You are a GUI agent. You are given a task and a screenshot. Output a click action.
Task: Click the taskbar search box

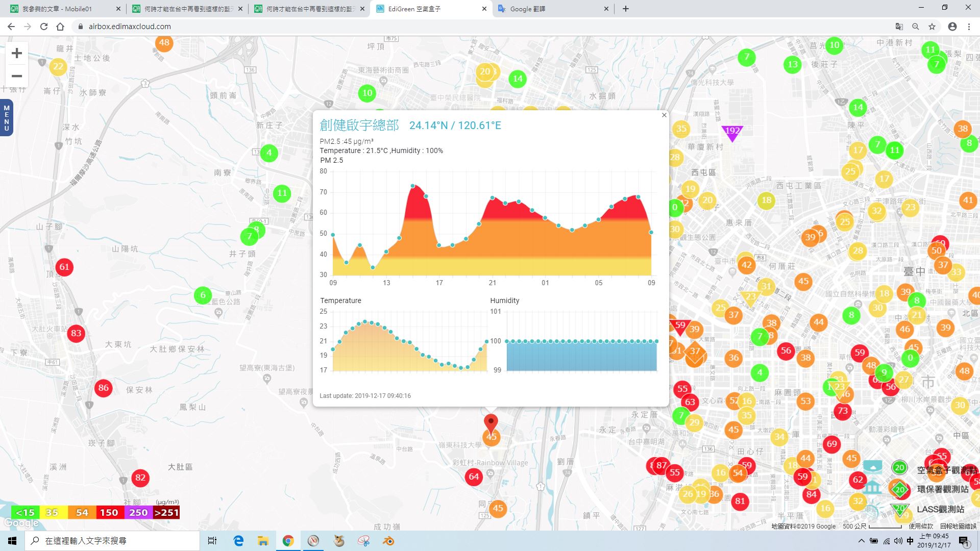pos(112,541)
